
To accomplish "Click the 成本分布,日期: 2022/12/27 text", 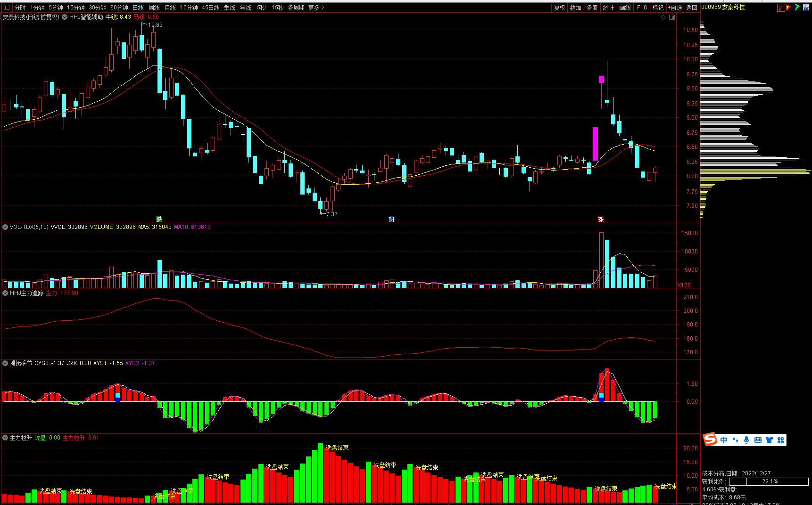I will click(x=736, y=473).
